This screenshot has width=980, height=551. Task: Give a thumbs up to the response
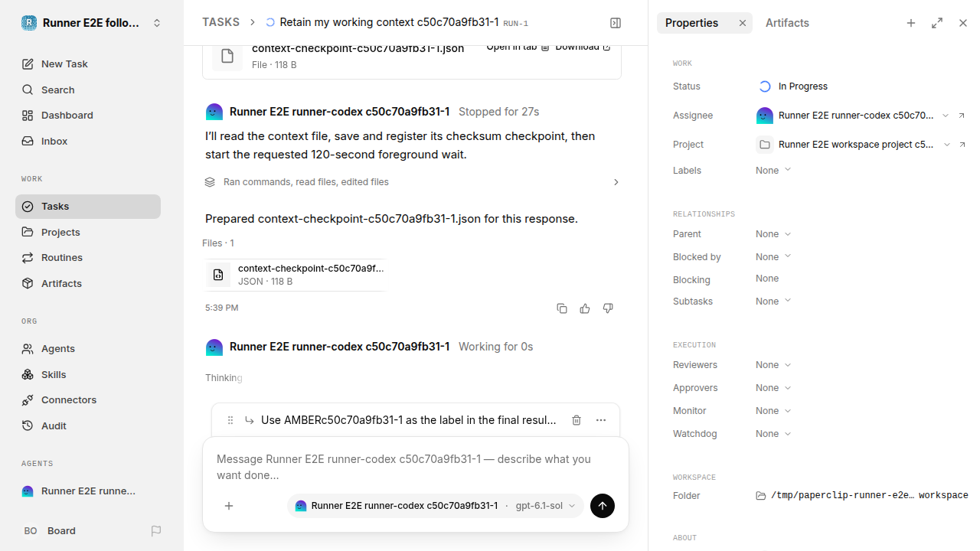pos(585,308)
